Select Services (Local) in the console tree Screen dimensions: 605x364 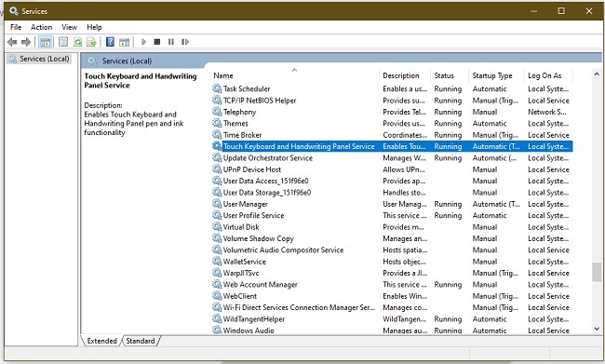coord(40,59)
